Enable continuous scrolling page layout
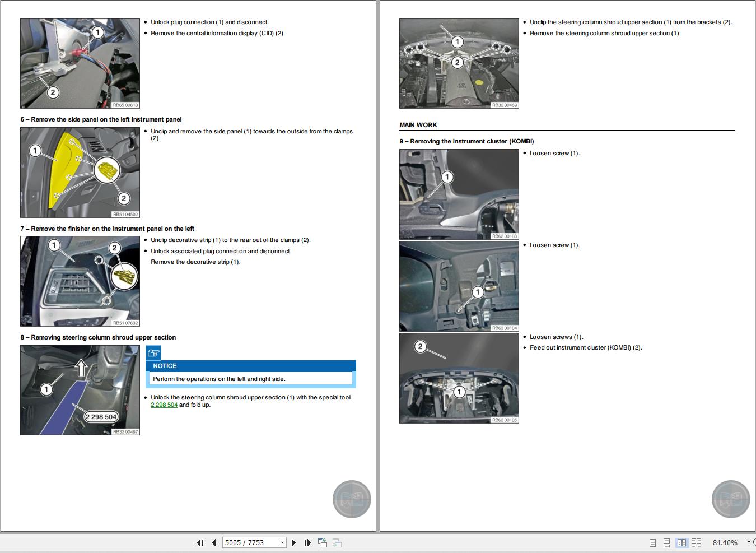 666,542
